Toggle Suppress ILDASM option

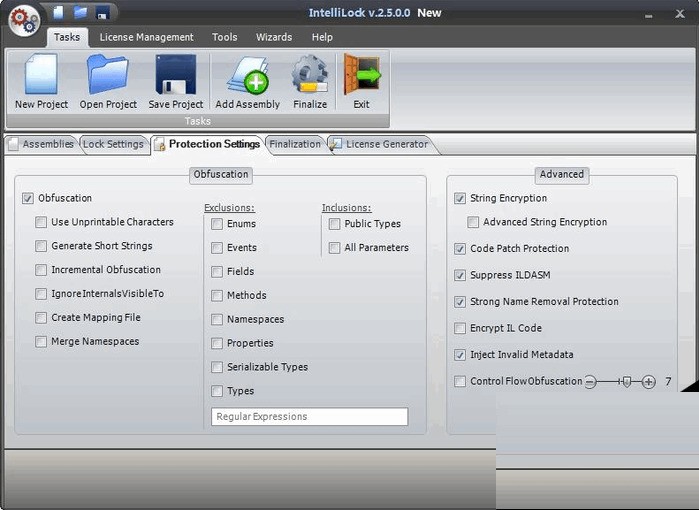[460, 275]
